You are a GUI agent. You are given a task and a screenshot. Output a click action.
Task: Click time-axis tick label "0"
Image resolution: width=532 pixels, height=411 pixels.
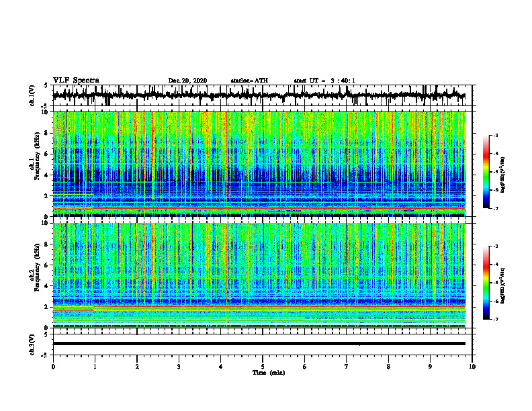pyautogui.click(x=53, y=367)
